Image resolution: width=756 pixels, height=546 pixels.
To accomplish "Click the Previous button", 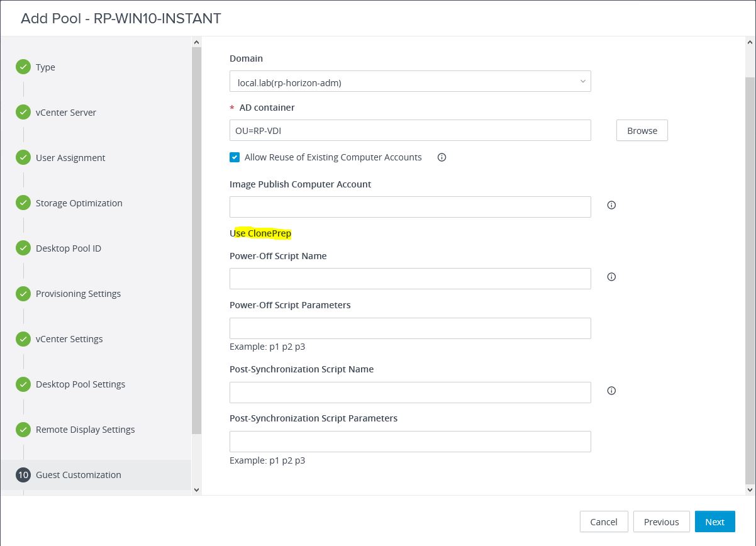I will (661, 521).
